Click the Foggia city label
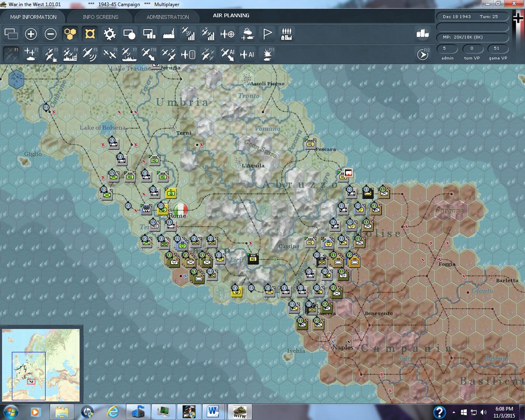 point(447,264)
